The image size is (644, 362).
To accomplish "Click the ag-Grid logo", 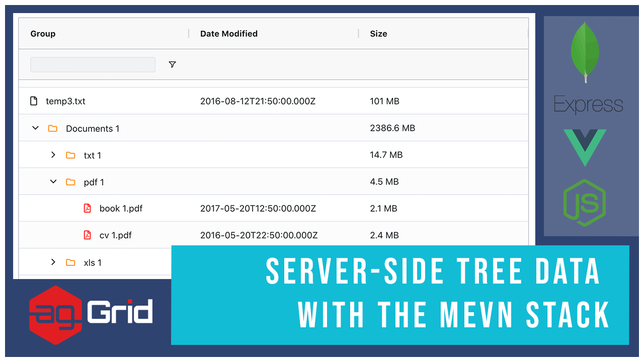I will [91, 315].
